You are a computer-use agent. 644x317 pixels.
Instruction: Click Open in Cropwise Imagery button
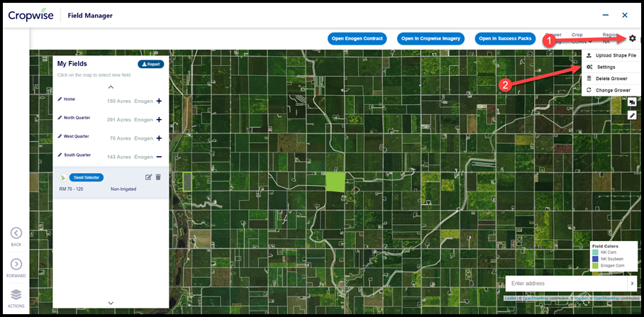431,38
